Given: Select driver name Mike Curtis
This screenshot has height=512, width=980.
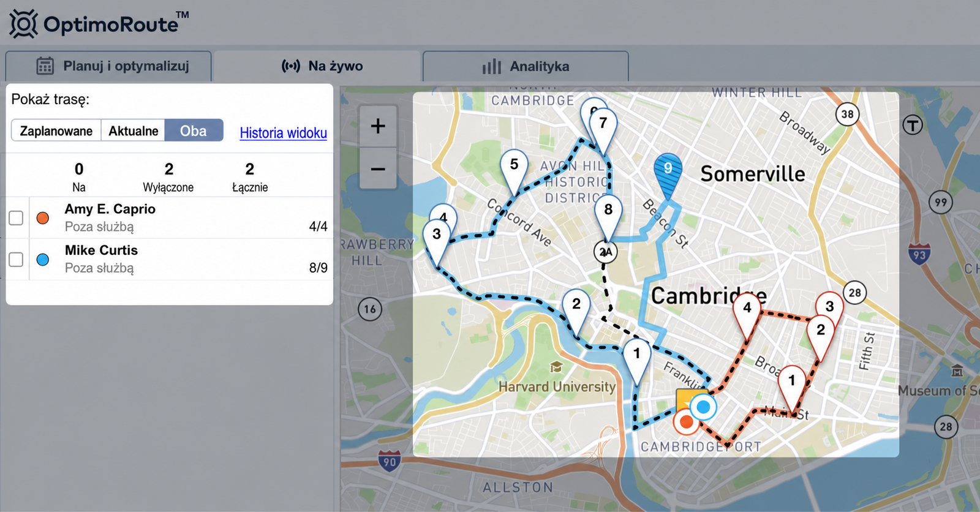Looking at the screenshot, I should (x=102, y=250).
